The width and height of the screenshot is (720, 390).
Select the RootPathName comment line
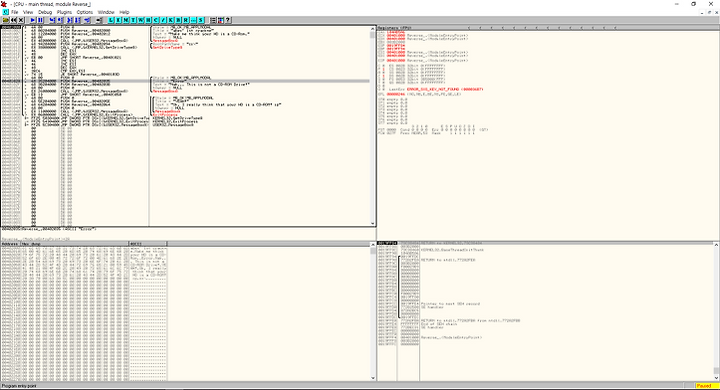[175, 44]
